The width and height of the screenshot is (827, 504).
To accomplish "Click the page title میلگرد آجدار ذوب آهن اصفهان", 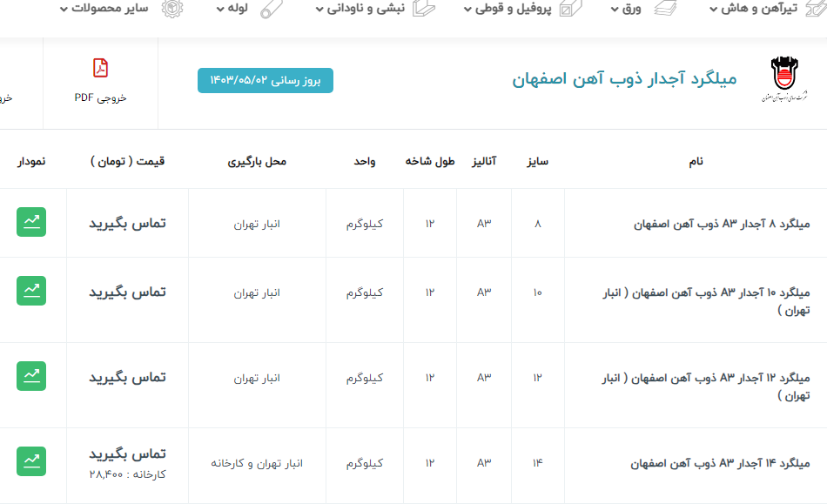I will (x=624, y=79).
